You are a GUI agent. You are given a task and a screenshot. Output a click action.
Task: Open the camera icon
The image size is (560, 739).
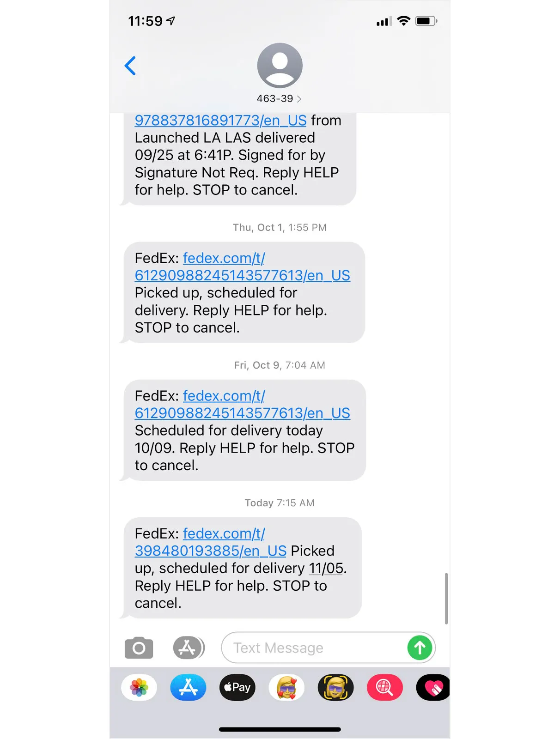tap(139, 648)
